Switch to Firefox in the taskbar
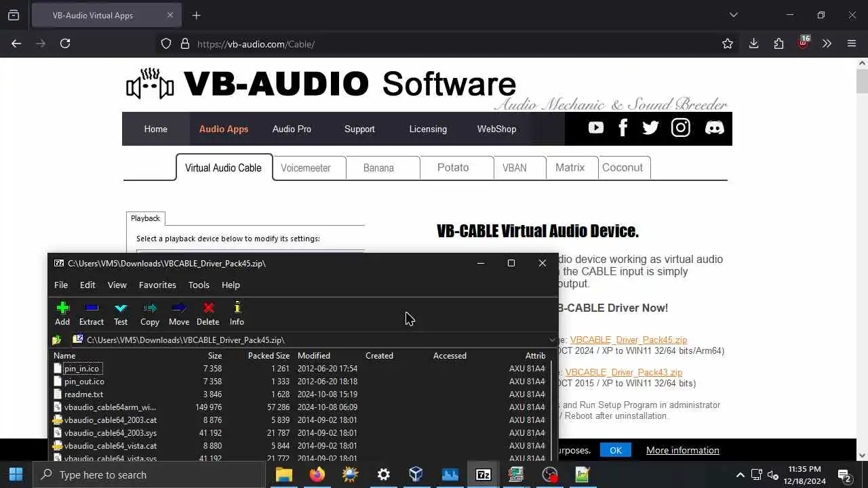 click(317, 474)
